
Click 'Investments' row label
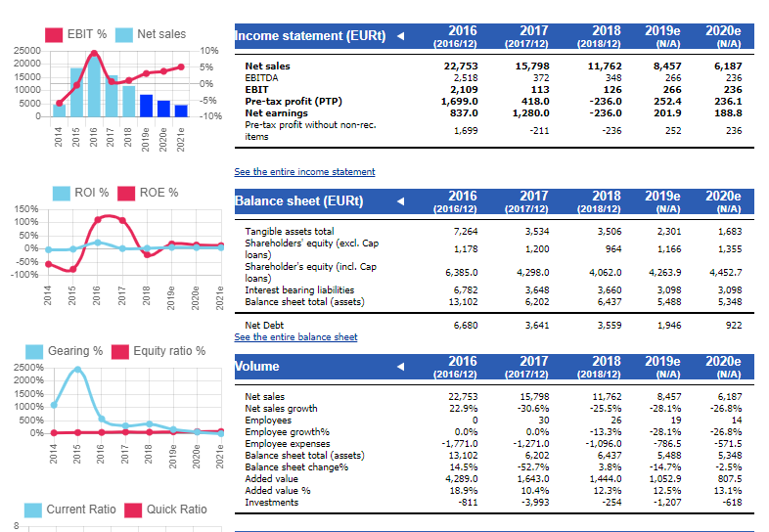[271, 503]
